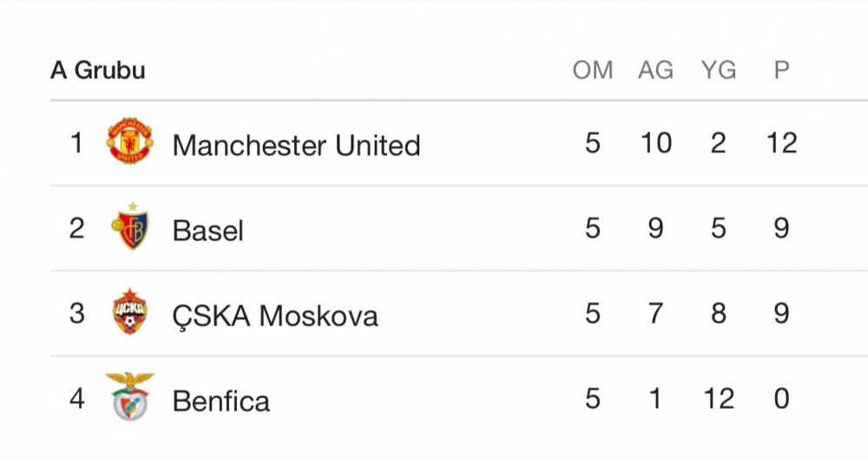868x459 pixels.
Task: Click the AG column header
Action: click(x=655, y=70)
